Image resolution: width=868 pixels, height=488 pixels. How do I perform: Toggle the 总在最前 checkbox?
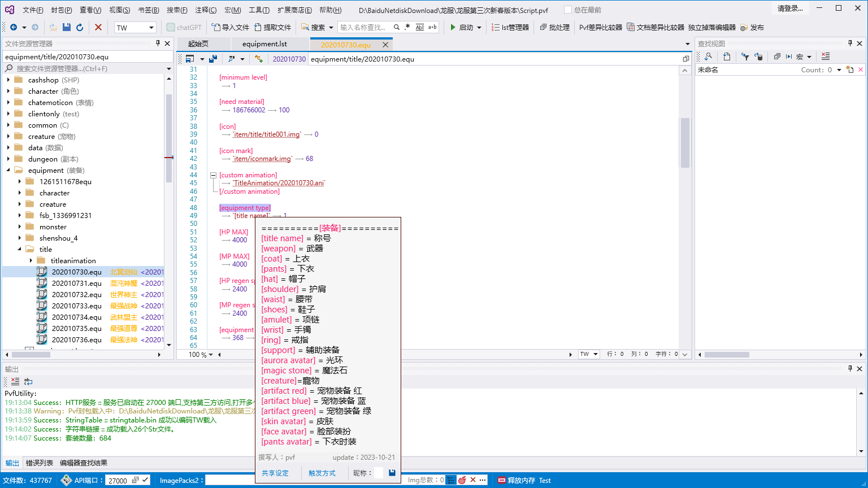pyautogui.click(x=568, y=10)
